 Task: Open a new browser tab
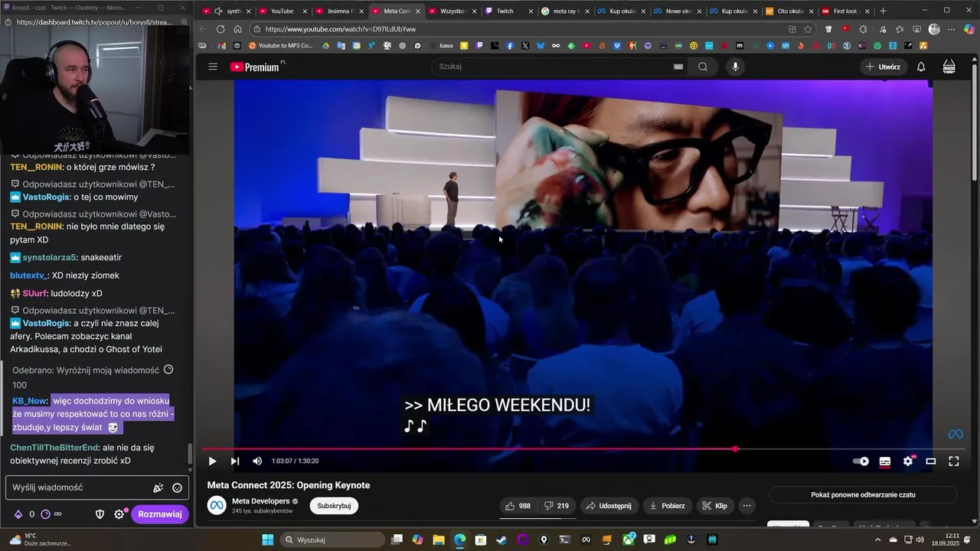click(x=883, y=11)
